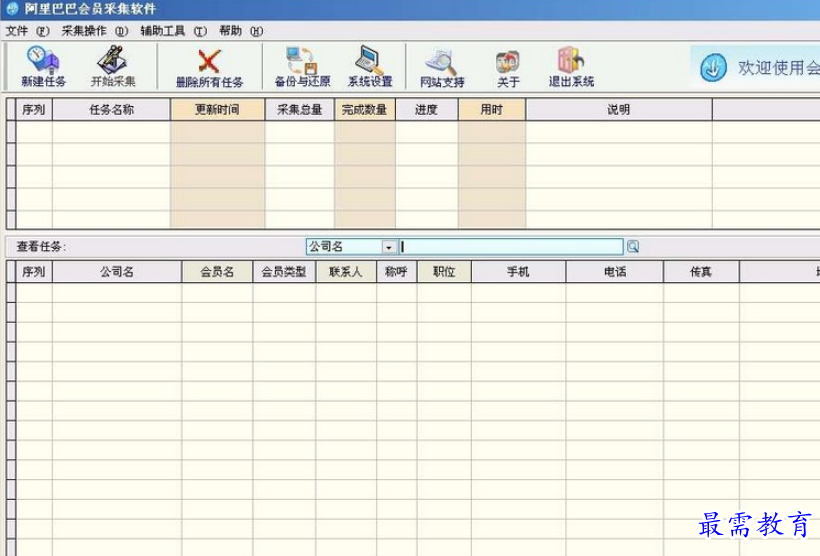
Task: Click 公司名 column header in results table
Action: coord(117,272)
